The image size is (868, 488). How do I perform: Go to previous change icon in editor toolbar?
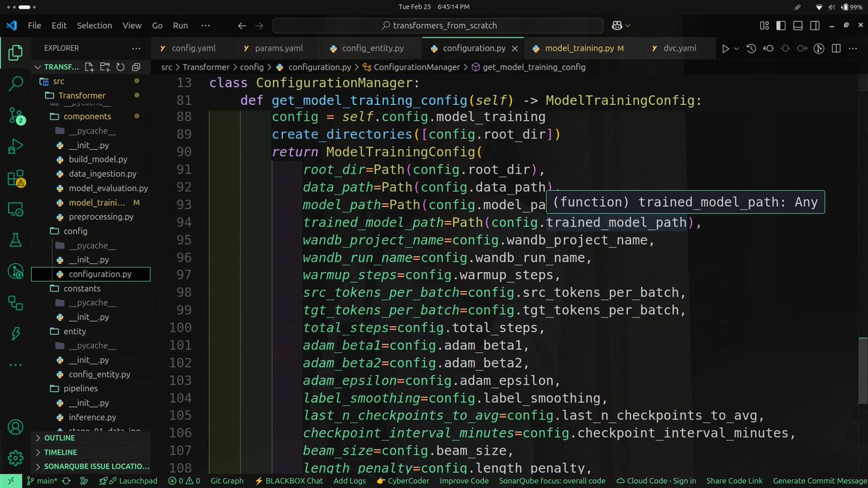pos(768,48)
